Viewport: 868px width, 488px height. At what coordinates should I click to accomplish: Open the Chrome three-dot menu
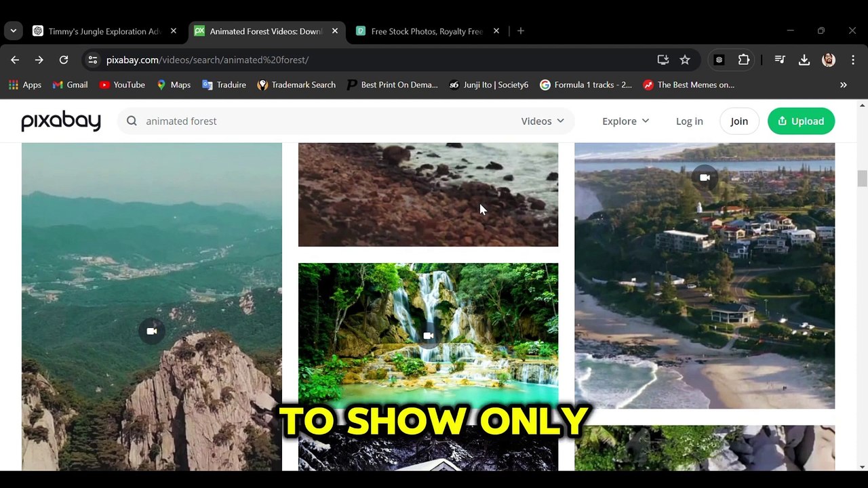pyautogui.click(x=852, y=60)
